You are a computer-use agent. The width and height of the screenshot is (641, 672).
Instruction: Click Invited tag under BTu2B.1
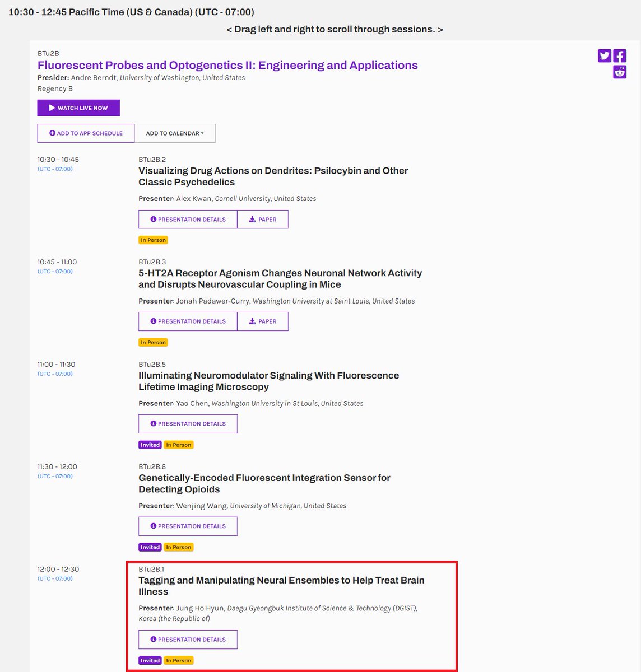[150, 661]
